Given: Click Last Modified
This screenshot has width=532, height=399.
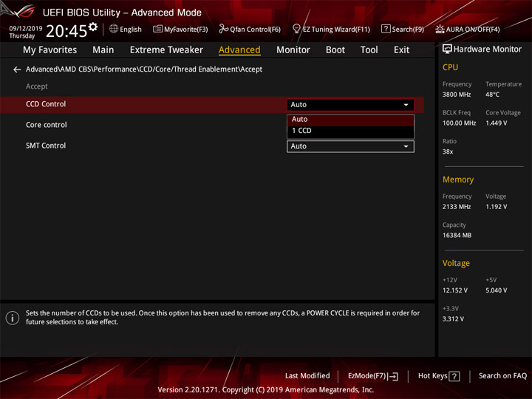Looking at the screenshot, I should (307, 376).
